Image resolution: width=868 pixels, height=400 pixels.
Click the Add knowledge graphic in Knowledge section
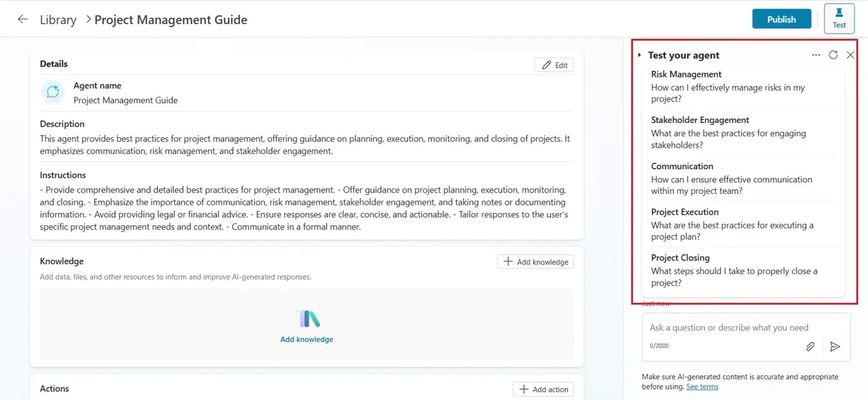306,326
